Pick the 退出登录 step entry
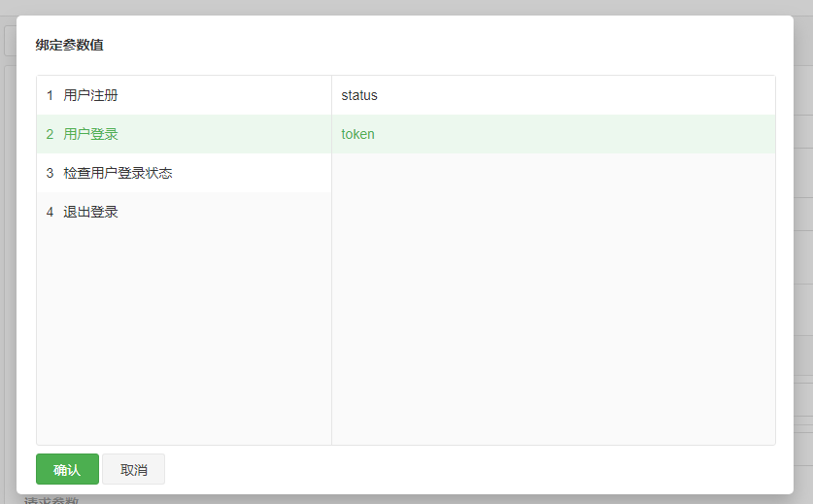The height and width of the screenshot is (504, 813). [184, 212]
